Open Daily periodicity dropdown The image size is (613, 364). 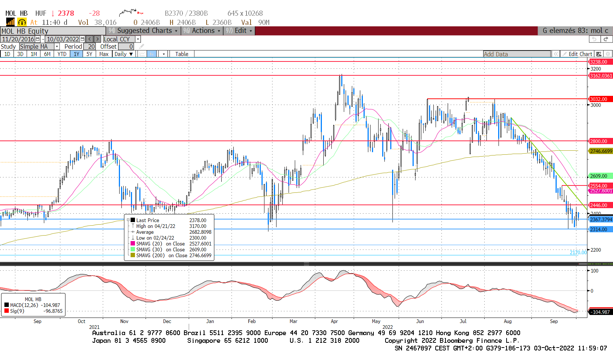(x=123, y=54)
